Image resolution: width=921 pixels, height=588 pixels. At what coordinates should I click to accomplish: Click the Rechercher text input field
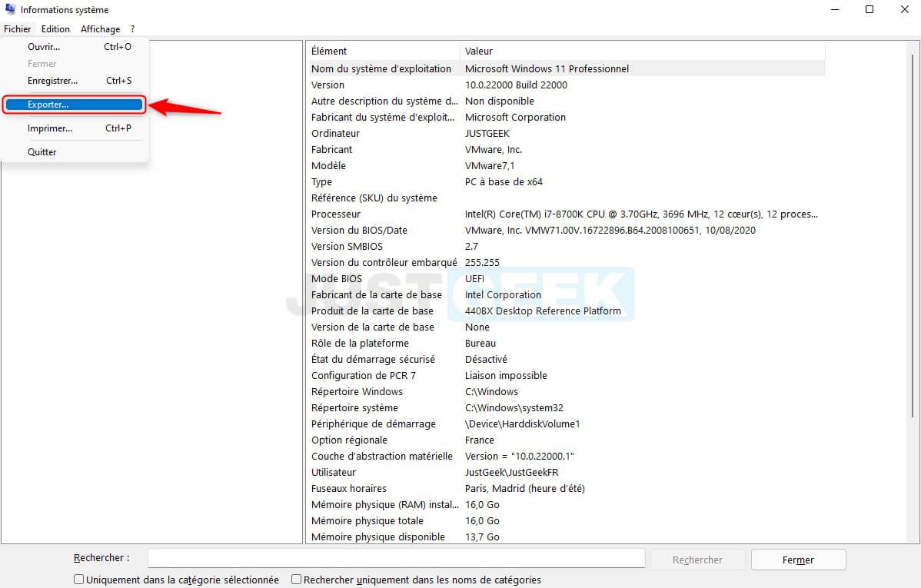coord(397,558)
